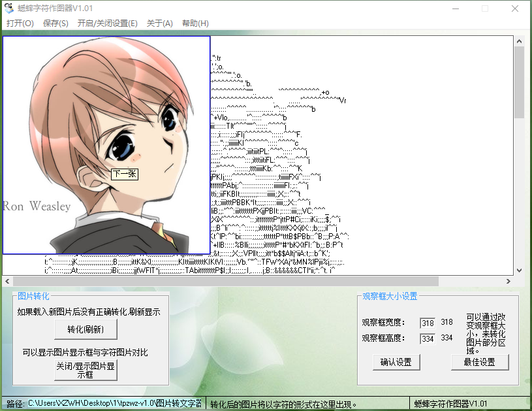Click the right arrow of the horizontal scrollbar
532x411 pixels.
click(510, 281)
